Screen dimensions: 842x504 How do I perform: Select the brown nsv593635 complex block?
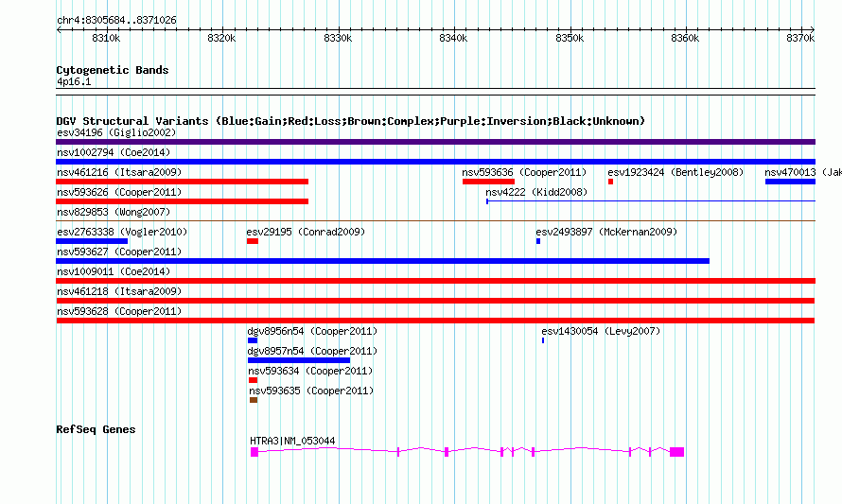pyautogui.click(x=254, y=400)
